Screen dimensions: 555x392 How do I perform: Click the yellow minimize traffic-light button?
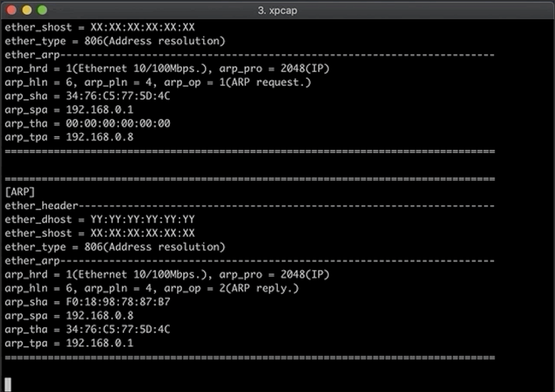(x=26, y=10)
